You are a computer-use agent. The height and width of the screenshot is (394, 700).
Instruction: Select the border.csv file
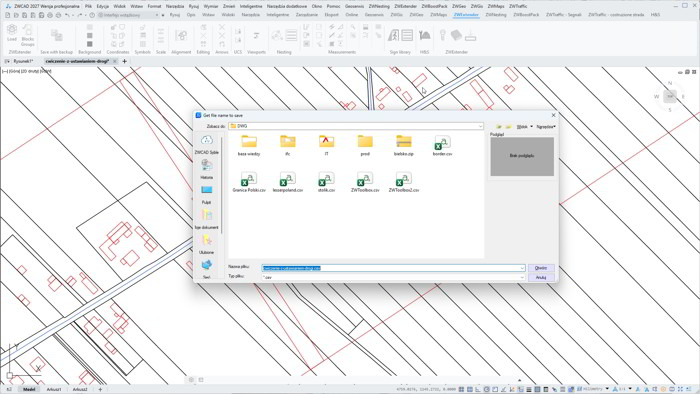(x=442, y=145)
